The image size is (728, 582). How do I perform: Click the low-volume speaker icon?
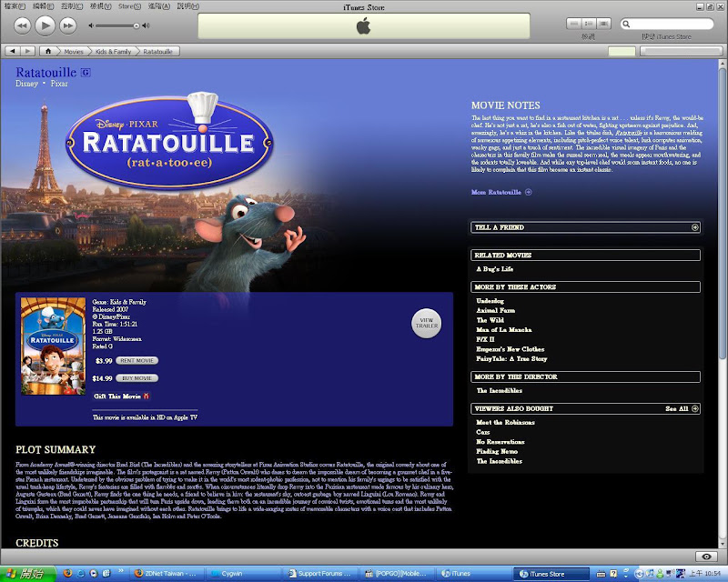click(x=91, y=25)
